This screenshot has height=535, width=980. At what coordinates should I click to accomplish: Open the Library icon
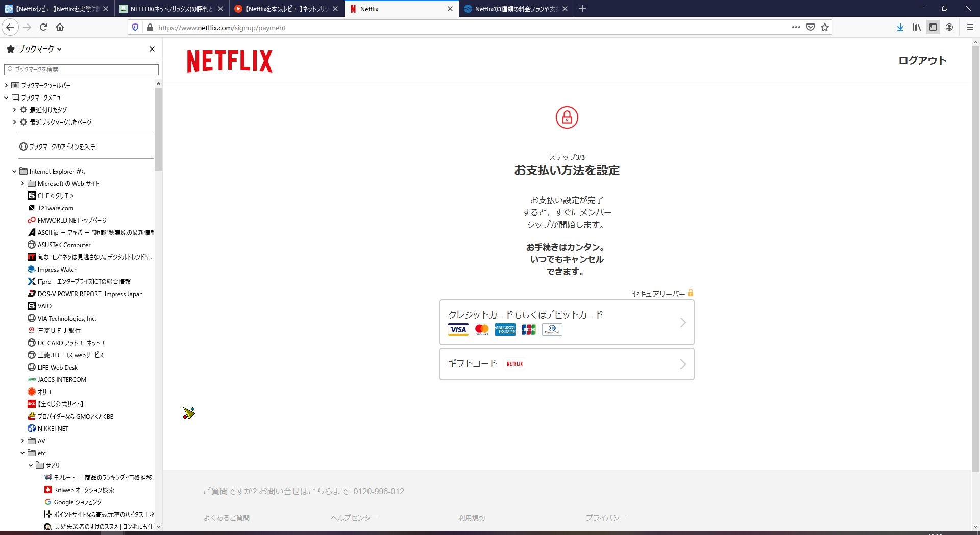(917, 27)
